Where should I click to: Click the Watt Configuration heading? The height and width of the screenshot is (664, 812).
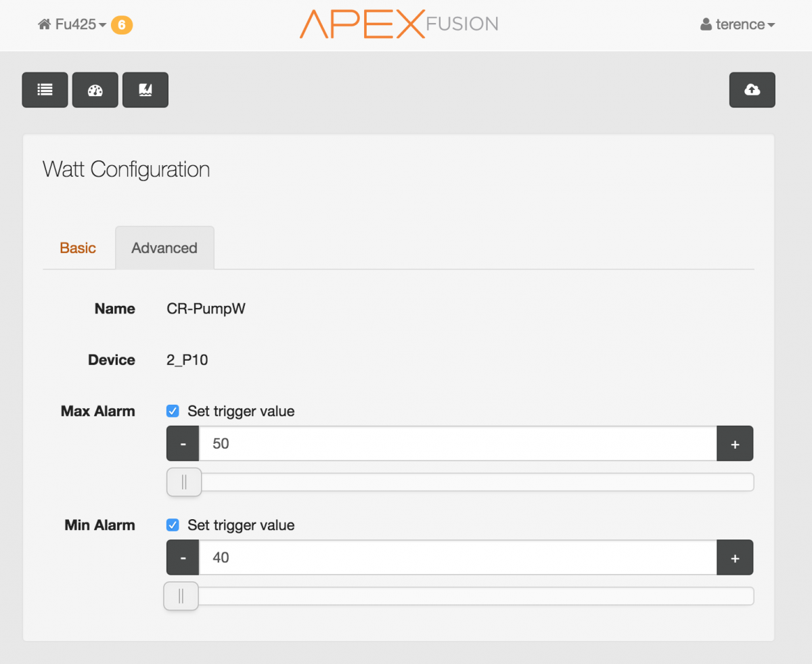click(127, 169)
